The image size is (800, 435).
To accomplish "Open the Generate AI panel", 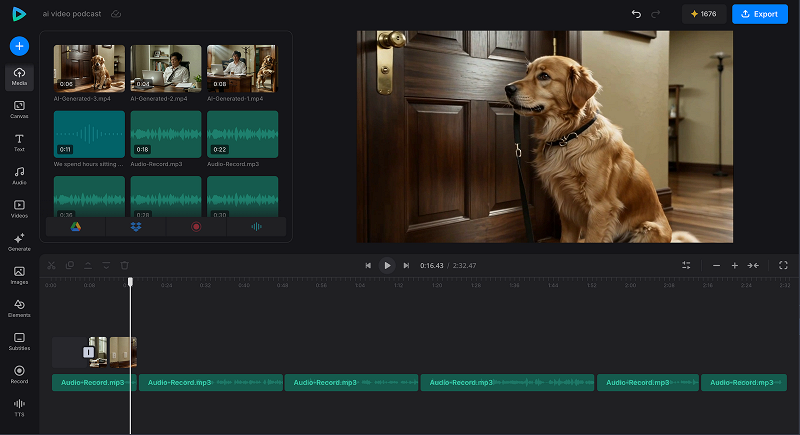I will tap(19, 242).
